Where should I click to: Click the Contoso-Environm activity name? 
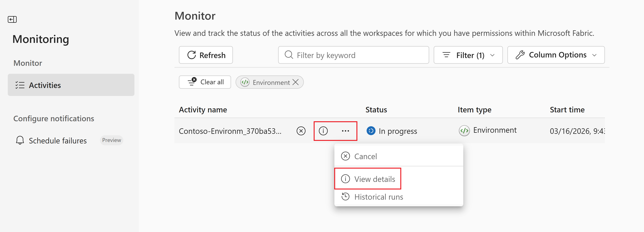[230, 131]
